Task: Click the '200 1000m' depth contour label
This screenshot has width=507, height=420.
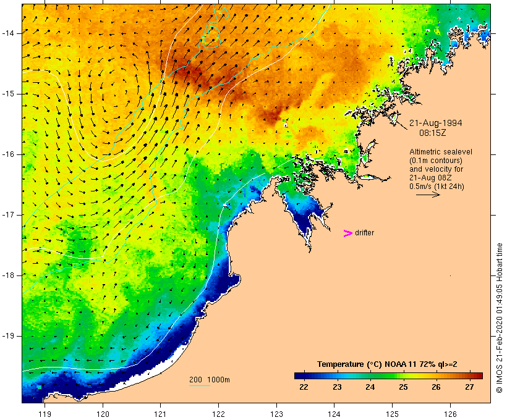Action: pos(210,380)
